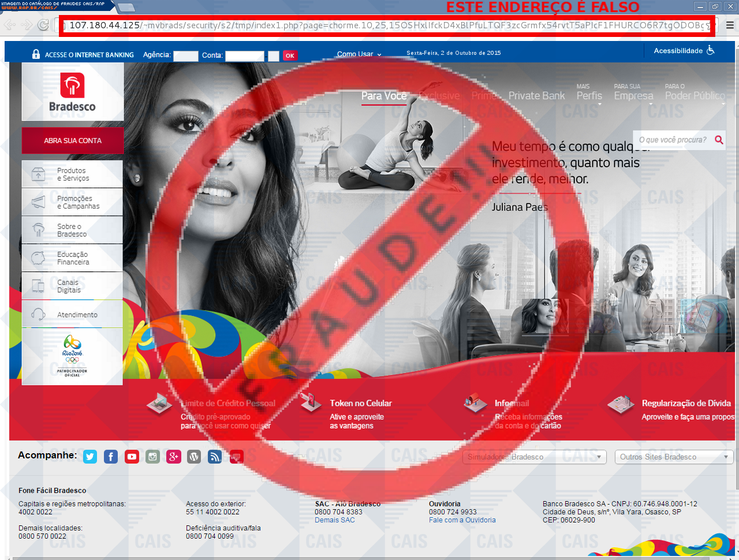Open the Outros Sites Bradesco dropdown

tap(674, 457)
